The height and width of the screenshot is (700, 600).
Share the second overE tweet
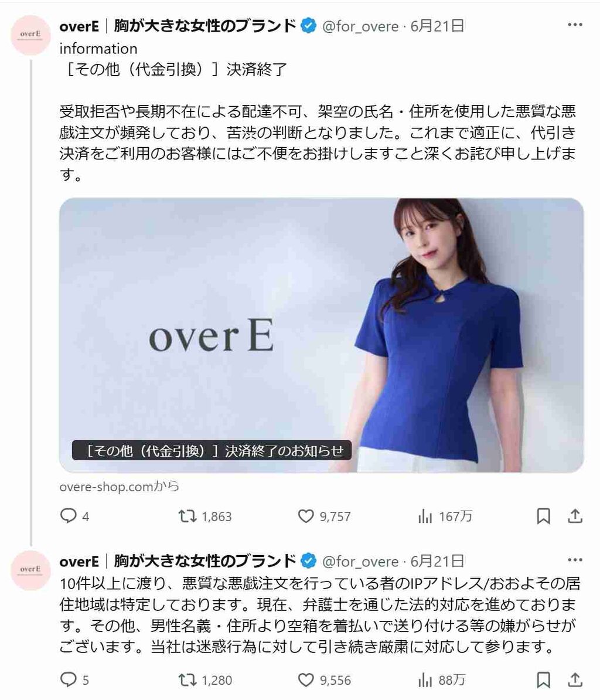(575, 680)
